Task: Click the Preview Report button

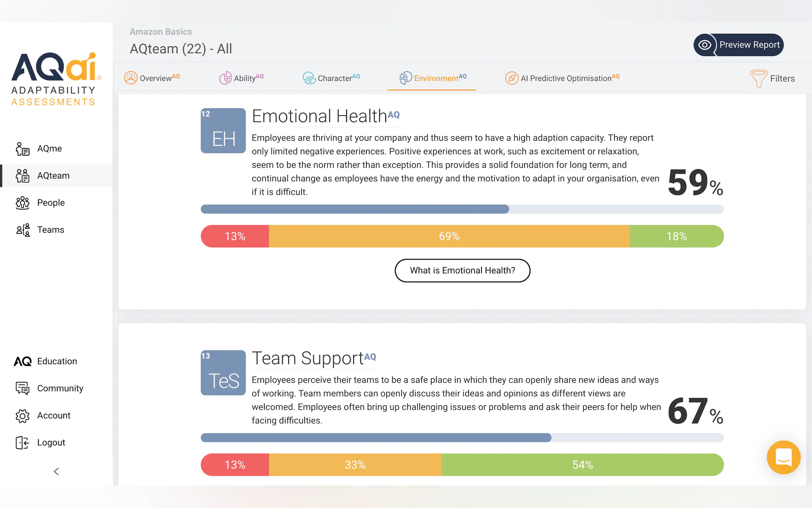Action: click(738, 45)
